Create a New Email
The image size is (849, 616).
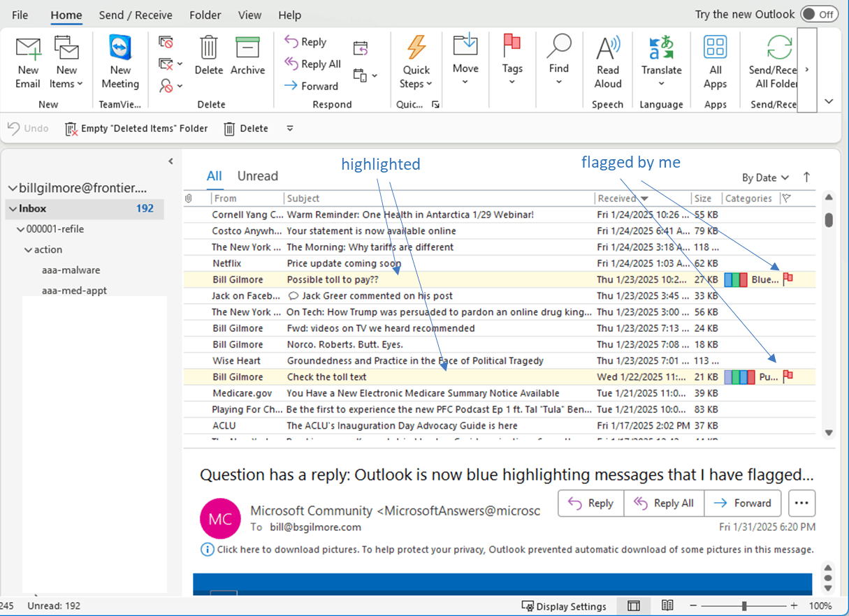click(x=28, y=63)
